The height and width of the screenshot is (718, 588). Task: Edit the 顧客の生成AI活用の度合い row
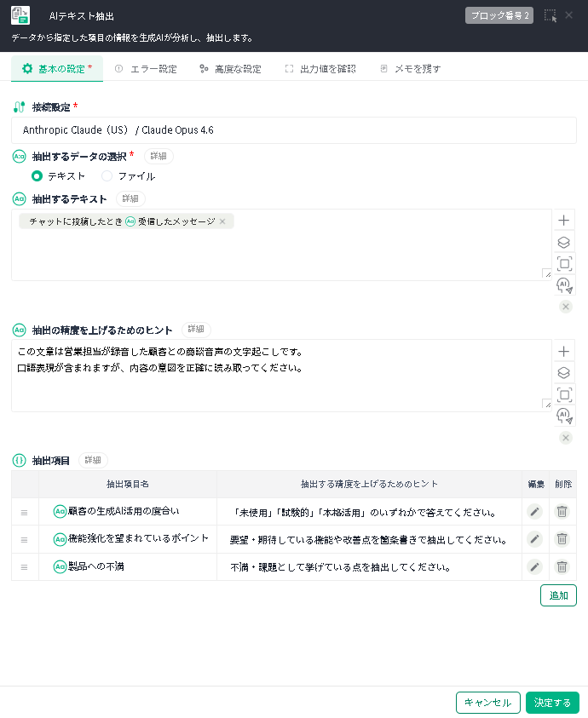pyautogui.click(x=534, y=511)
